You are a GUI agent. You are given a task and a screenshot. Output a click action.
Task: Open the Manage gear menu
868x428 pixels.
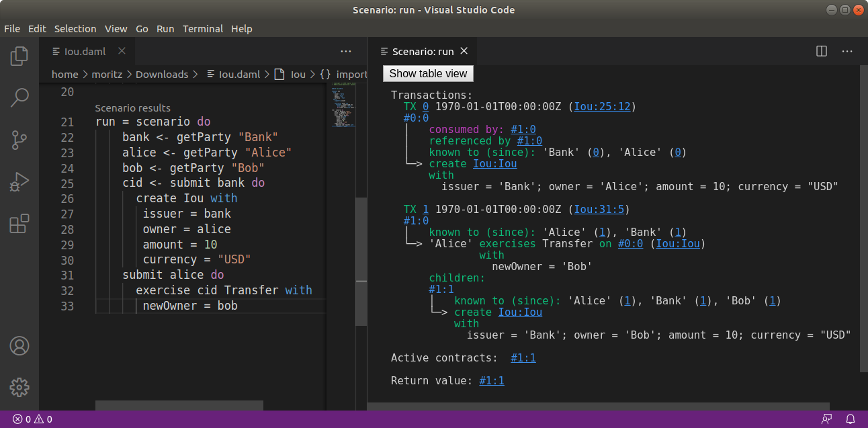(19, 387)
